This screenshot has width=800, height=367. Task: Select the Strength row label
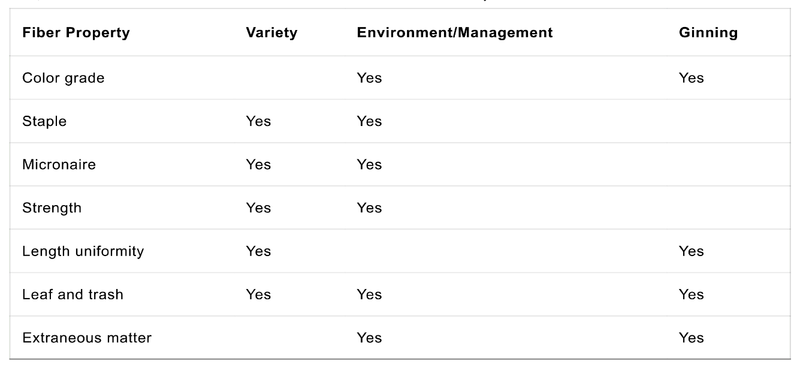coord(52,208)
